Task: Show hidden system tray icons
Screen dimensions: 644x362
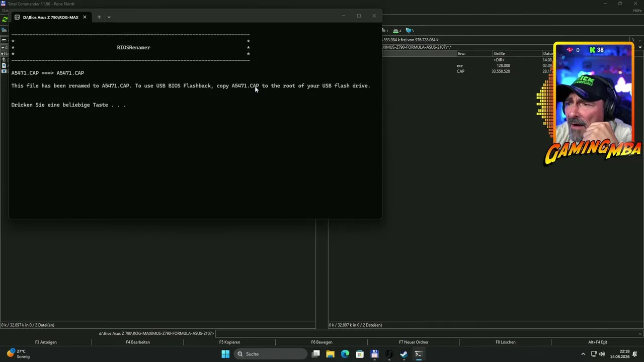Action: coord(583,354)
